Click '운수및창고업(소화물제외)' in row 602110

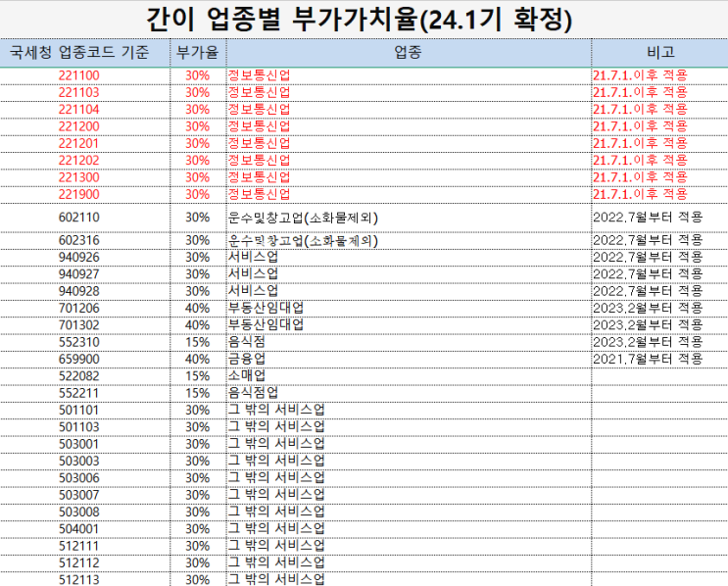pyautogui.click(x=303, y=218)
